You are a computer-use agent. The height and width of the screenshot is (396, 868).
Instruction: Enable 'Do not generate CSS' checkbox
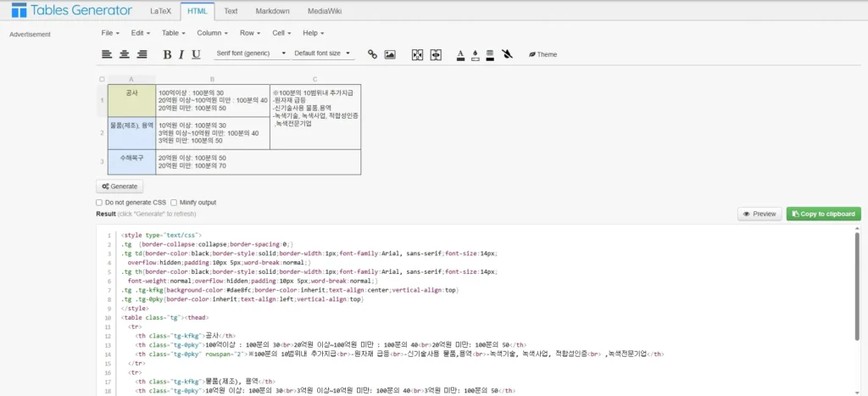pos(100,203)
